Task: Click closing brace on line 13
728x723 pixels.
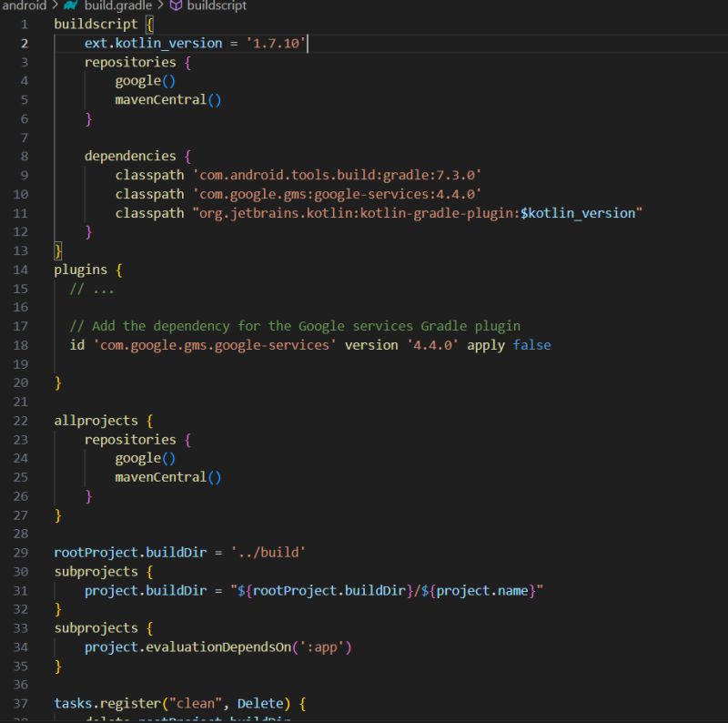Action: [x=58, y=251]
